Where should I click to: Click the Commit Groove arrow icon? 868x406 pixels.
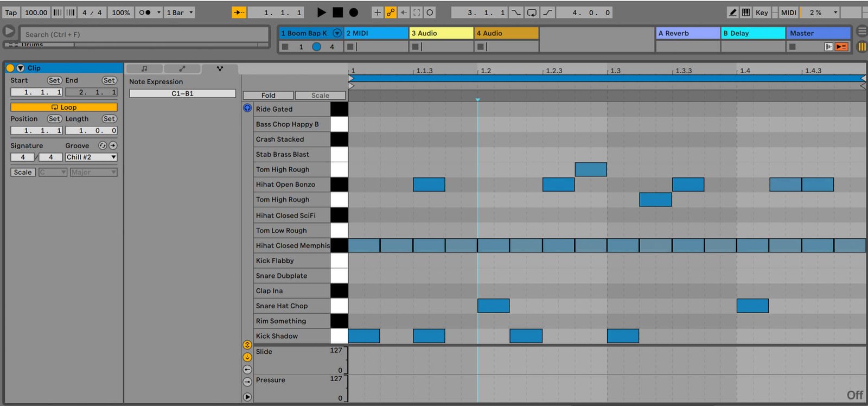(113, 145)
